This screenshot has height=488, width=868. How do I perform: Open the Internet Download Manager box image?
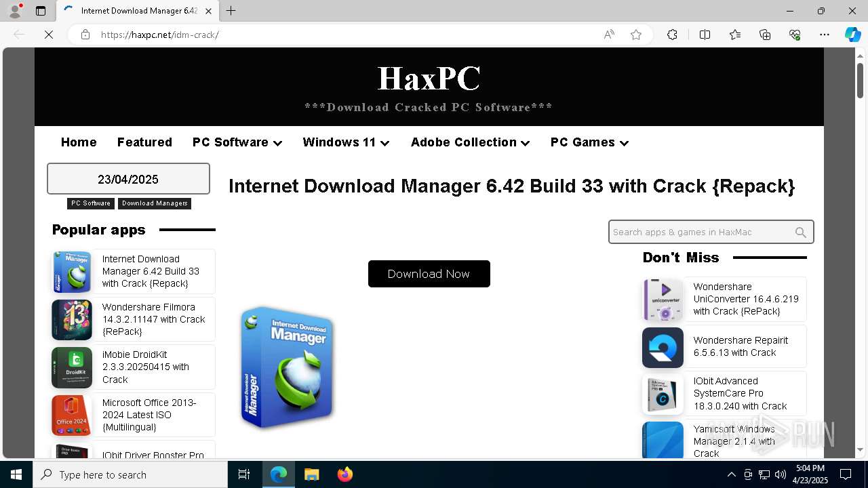point(288,367)
